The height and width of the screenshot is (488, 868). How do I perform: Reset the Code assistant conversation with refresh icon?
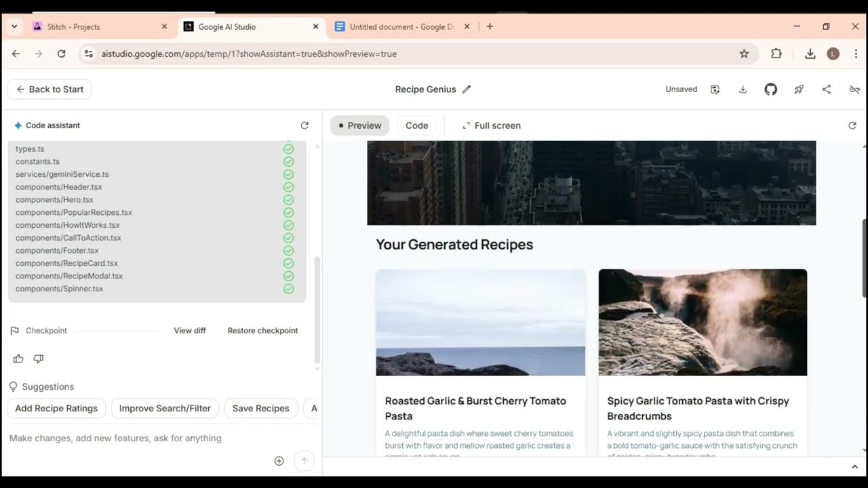coord(304,125)
